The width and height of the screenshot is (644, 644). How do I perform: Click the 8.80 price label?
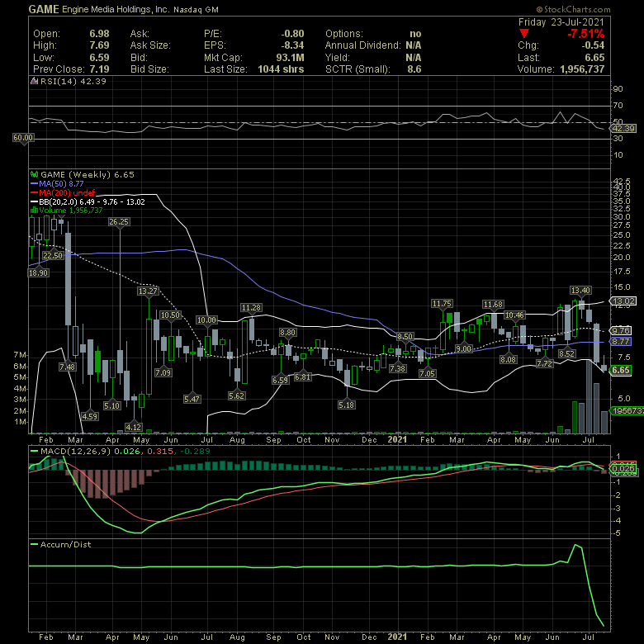point(287,332)
